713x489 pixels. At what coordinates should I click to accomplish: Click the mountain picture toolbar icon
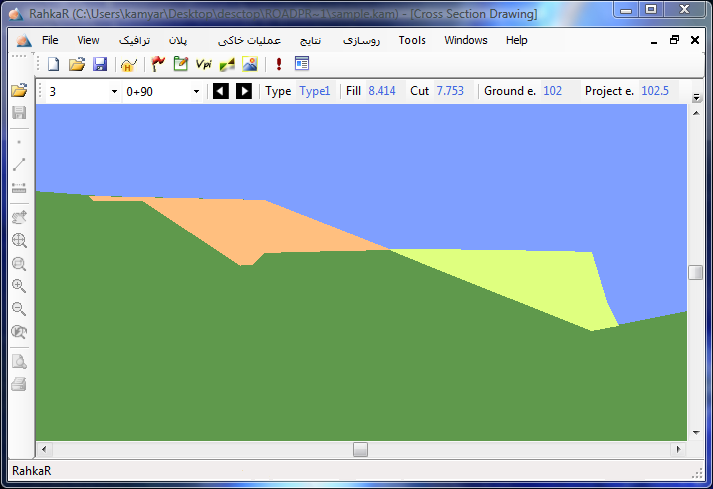tap(250, 64)
